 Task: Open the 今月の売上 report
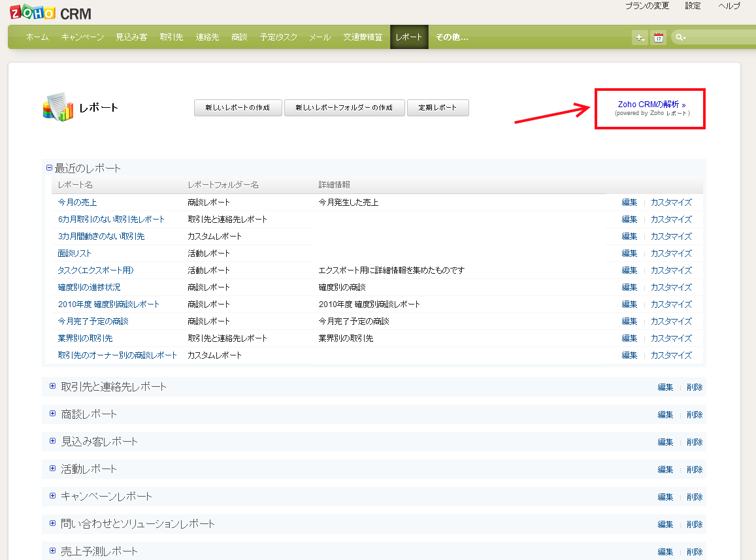pos(77,203)
